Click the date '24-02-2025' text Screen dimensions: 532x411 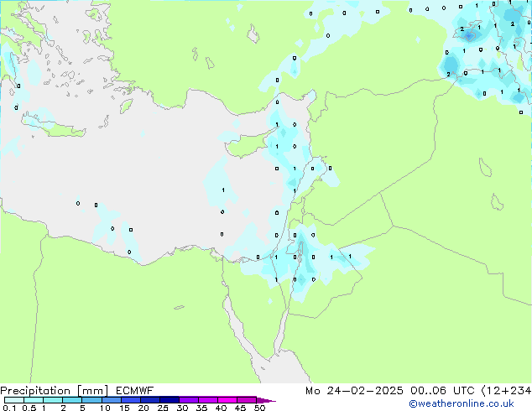[365, 391]
